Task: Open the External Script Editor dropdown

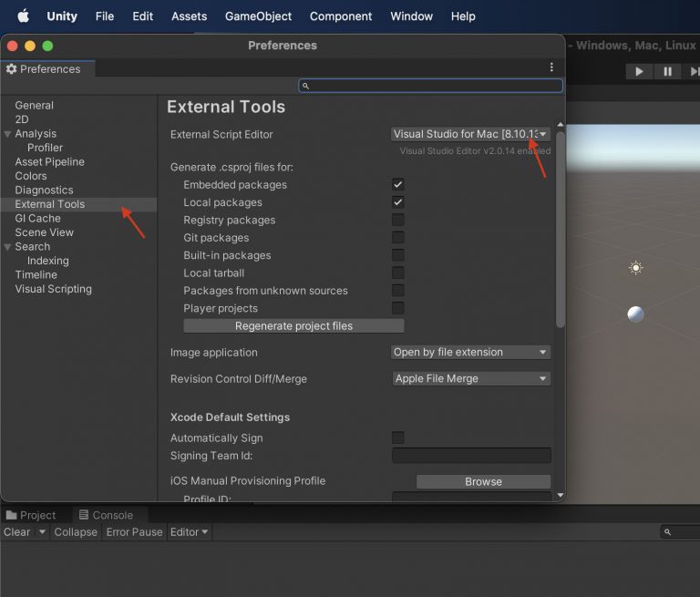Action: tap(470, 134)
